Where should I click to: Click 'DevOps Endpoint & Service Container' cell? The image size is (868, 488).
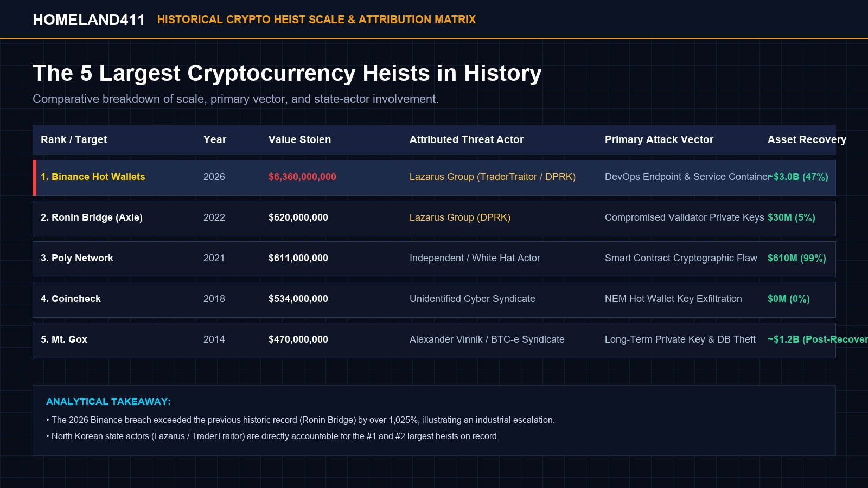point(687,177)
